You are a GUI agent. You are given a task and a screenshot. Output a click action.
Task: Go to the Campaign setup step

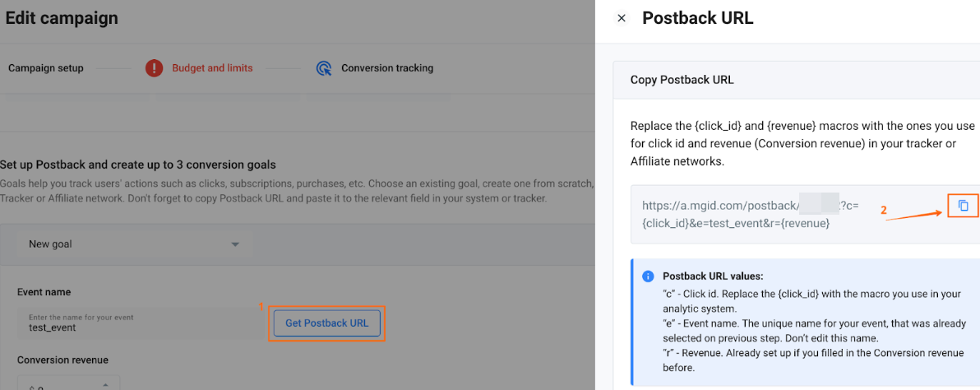[46, 68]
